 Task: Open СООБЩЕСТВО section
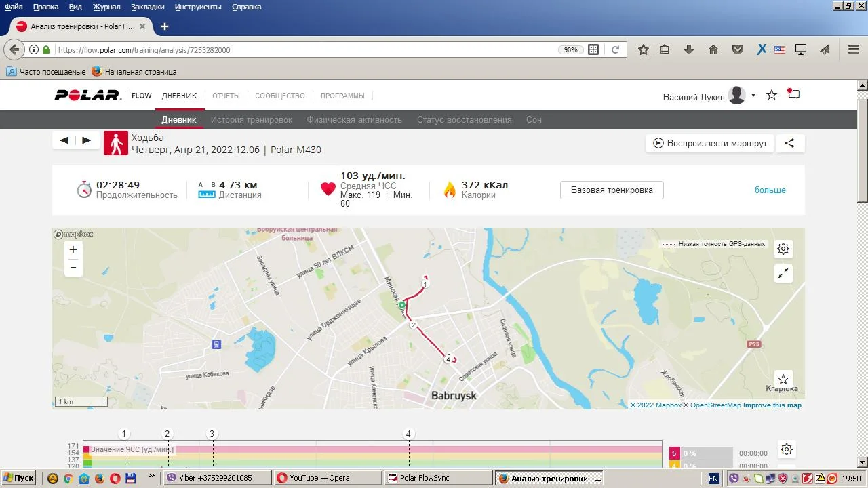point(280,96)
